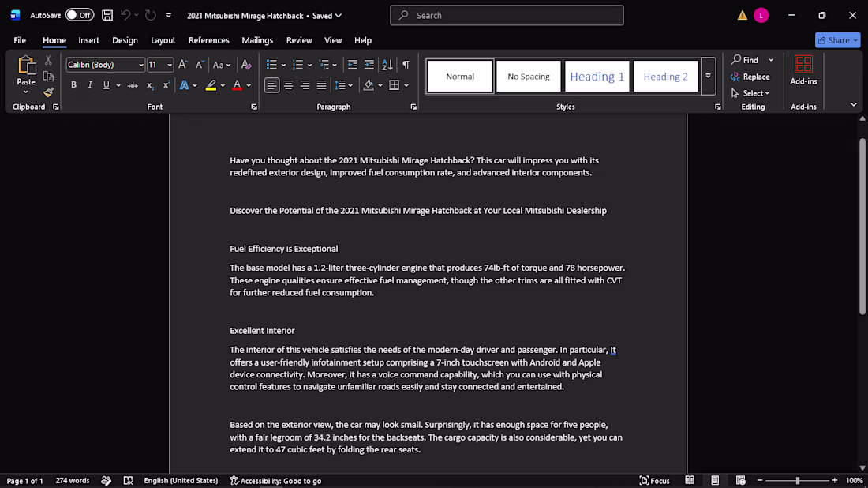Screen dimensions: 868x488
Task: Click the Paste clipboard icon
Action: click(26, 66)
